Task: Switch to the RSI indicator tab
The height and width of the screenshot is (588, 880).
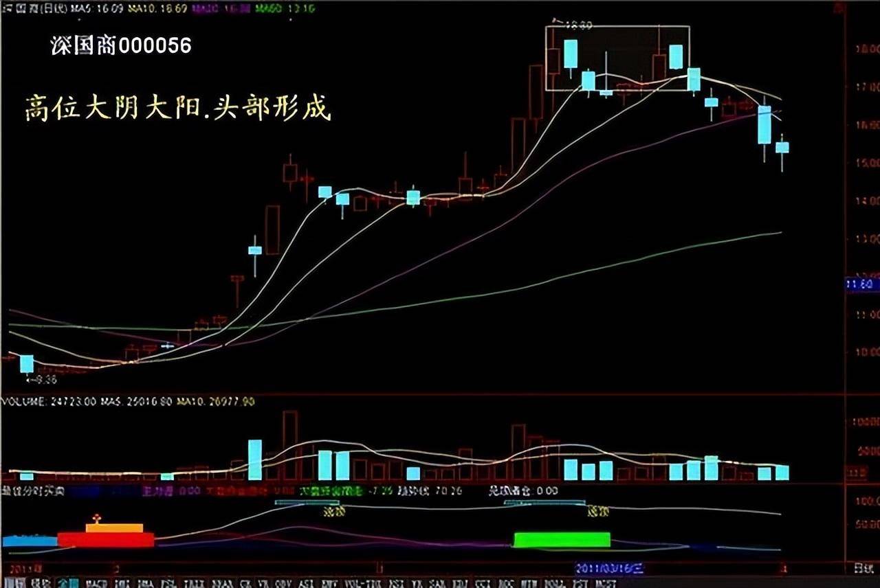Action: point(396,583)
